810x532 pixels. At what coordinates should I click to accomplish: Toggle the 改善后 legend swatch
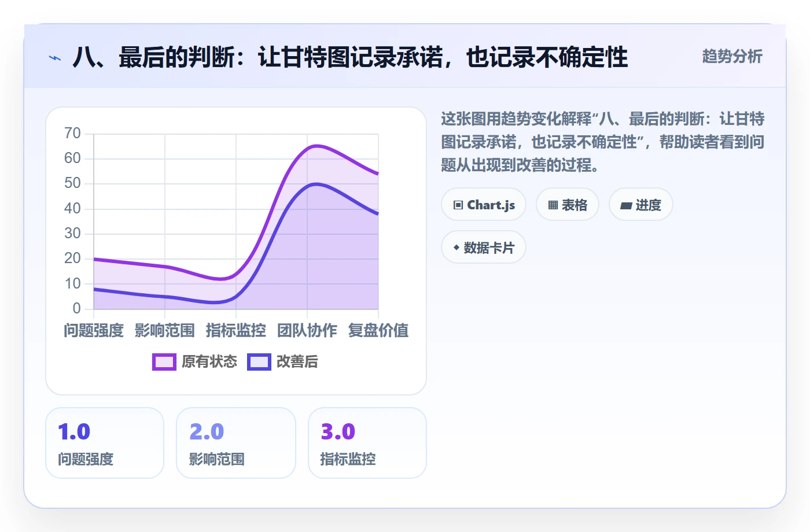(259, 362)
